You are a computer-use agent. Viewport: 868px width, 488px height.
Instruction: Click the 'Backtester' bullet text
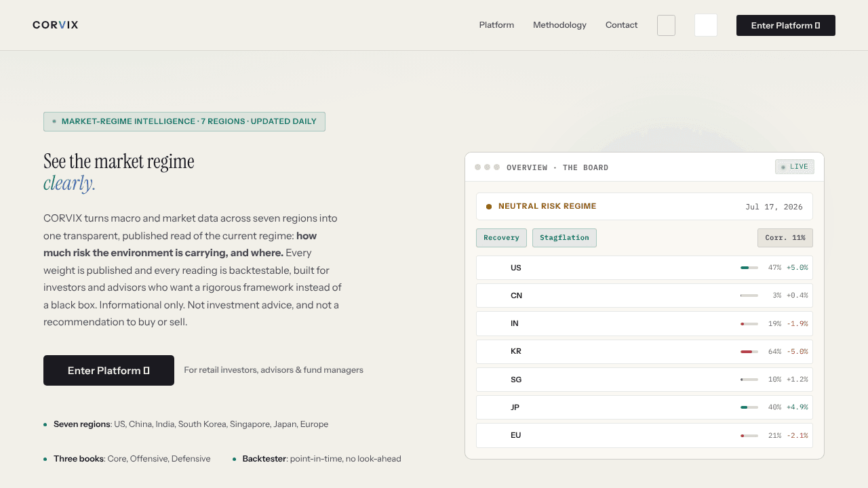point(321,459)
